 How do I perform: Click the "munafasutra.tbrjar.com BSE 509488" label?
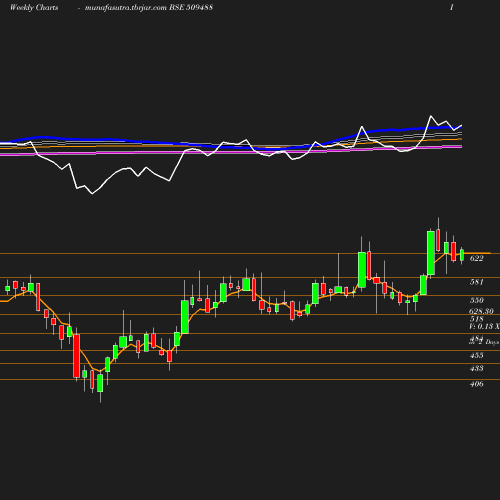pyautogui.click(x=149, y=8)
